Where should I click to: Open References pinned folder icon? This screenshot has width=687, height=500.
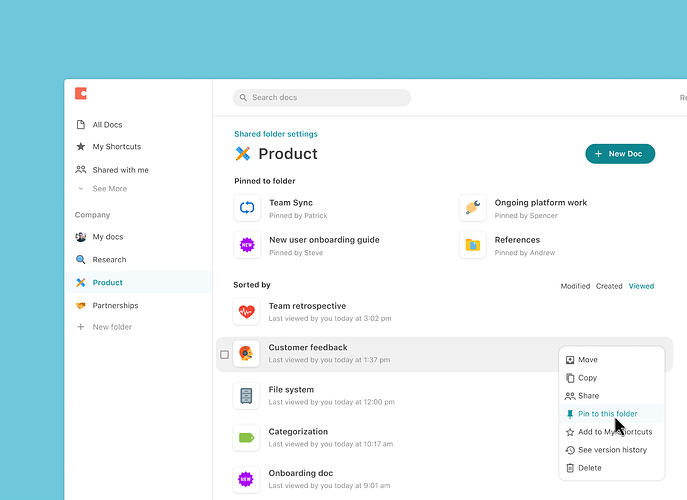point(473,245)
